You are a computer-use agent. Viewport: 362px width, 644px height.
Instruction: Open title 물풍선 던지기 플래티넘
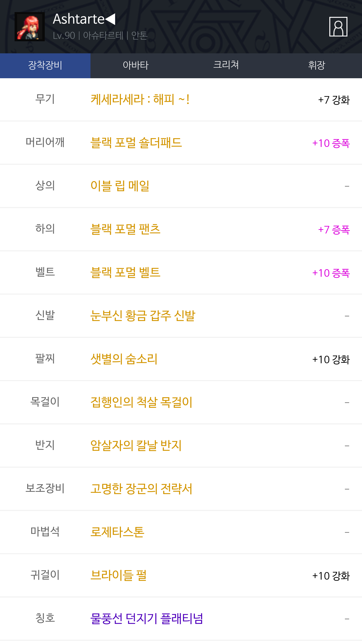pos(147,619)
